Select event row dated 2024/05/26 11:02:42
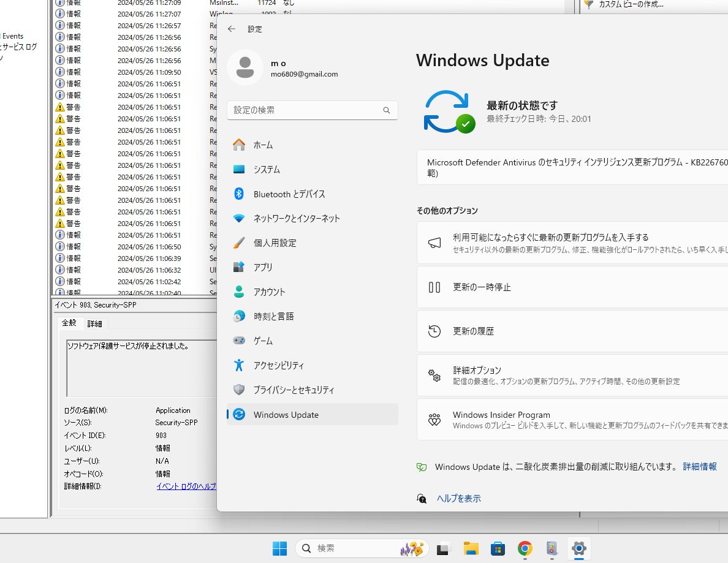 [135, 281]
